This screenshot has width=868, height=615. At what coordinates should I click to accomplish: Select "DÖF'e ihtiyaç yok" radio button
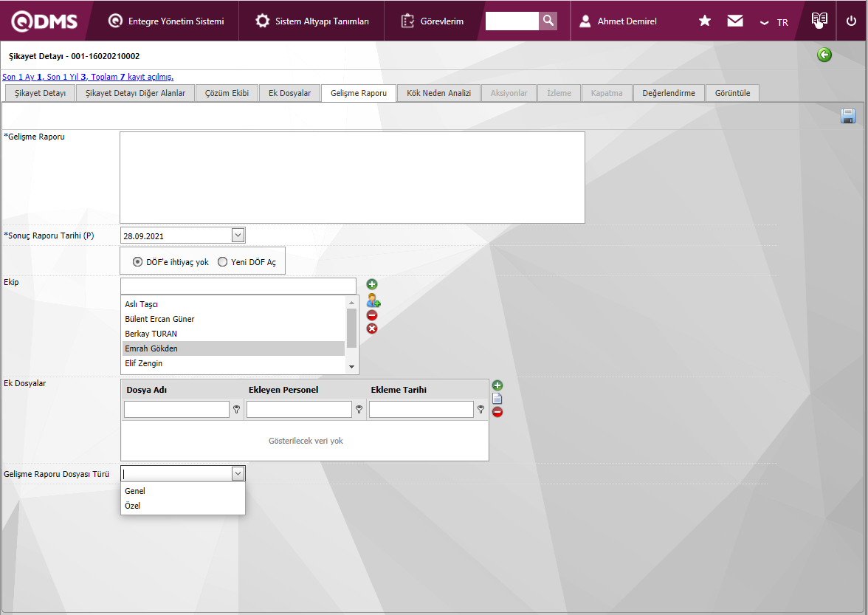tap(138, 262)
